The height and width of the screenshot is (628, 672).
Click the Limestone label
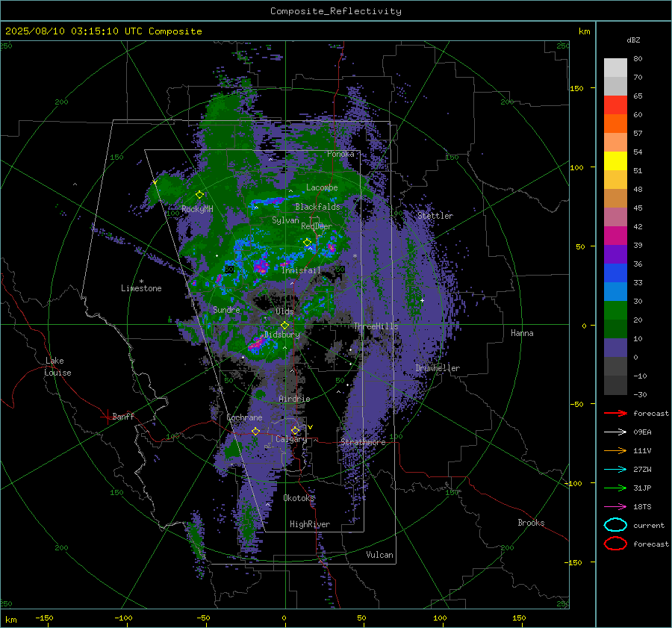141,288
